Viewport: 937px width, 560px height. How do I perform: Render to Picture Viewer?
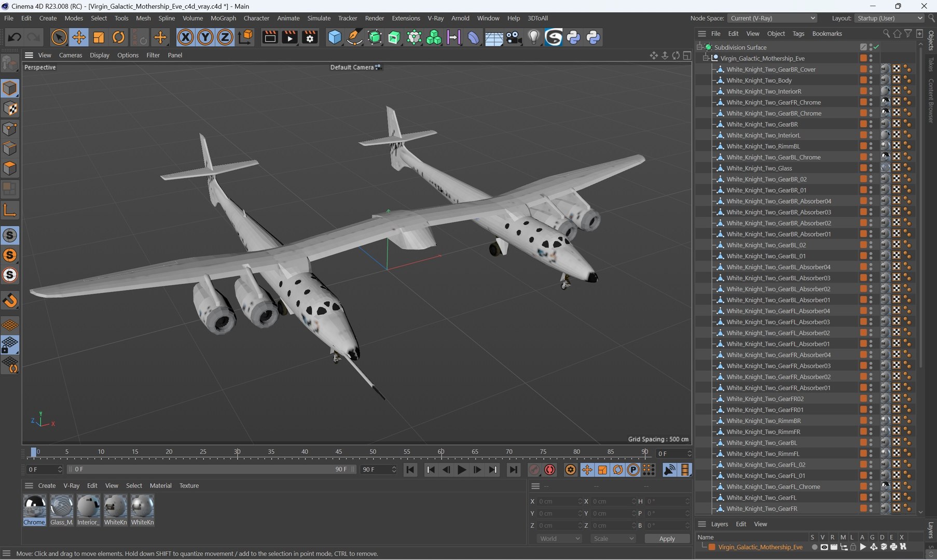tap(290, 37)
